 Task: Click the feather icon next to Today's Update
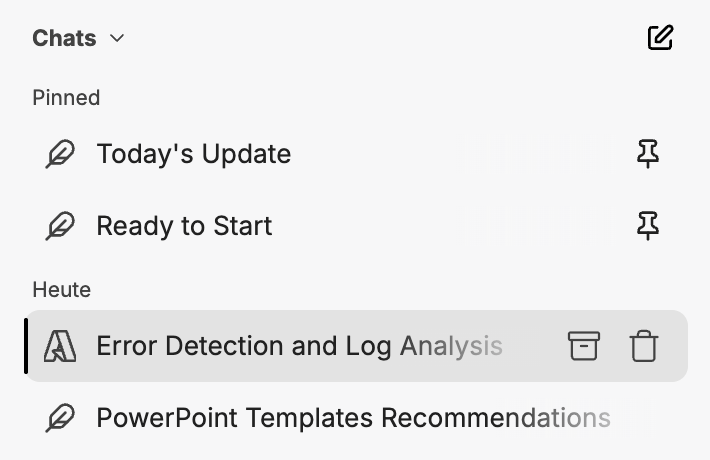click(x=60, y=154)
